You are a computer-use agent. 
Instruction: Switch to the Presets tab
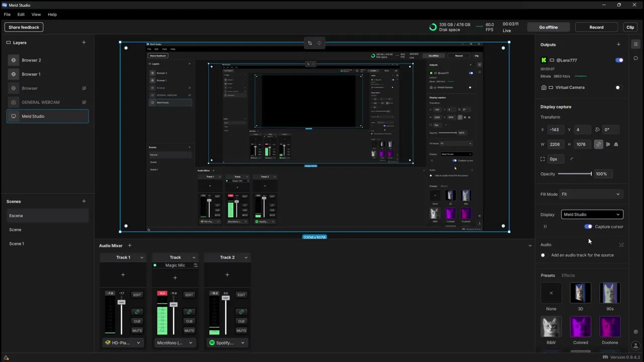pyautogui.click(x=548, y=276)
